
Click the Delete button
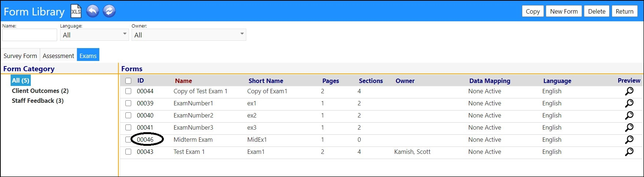[597, 11]
